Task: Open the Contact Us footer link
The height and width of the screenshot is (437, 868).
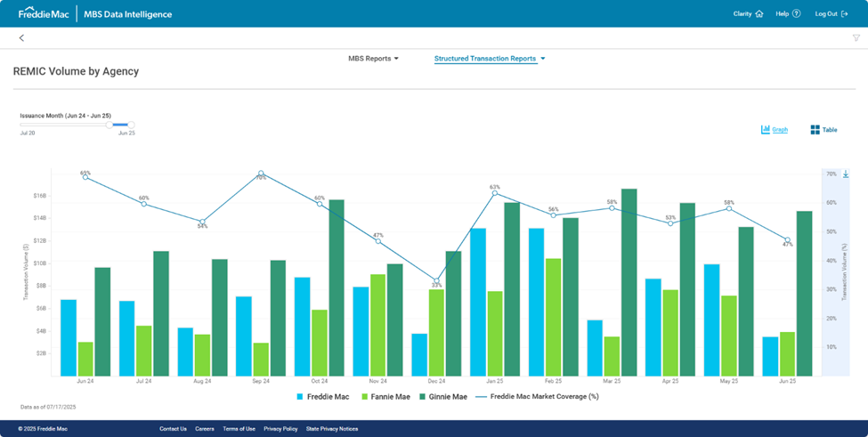Action: click(x=173, y=429)
